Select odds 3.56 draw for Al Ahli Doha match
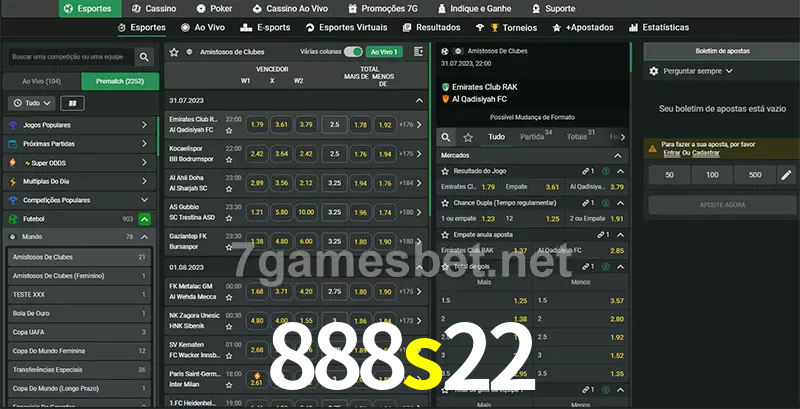 (281, 183)
